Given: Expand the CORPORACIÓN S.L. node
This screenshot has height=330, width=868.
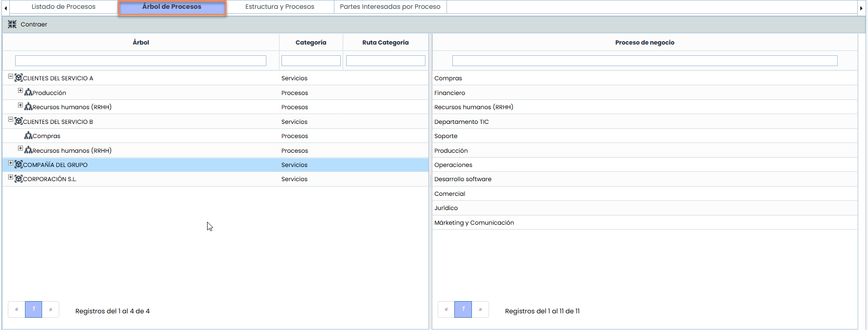Looking at the screenshot, I should (10, 177).
